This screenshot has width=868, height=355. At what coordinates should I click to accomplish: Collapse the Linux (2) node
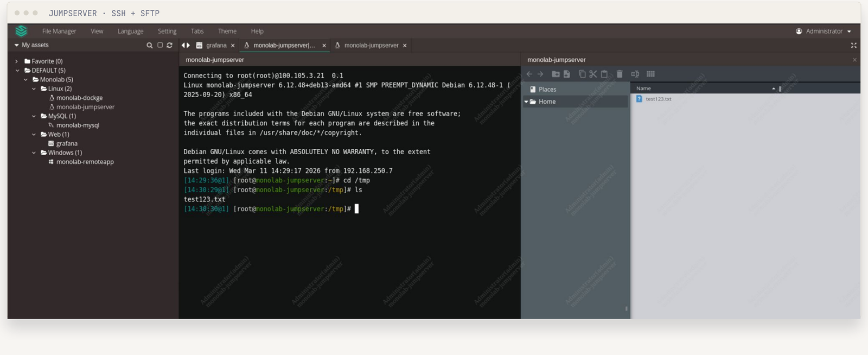coord(34,89)
